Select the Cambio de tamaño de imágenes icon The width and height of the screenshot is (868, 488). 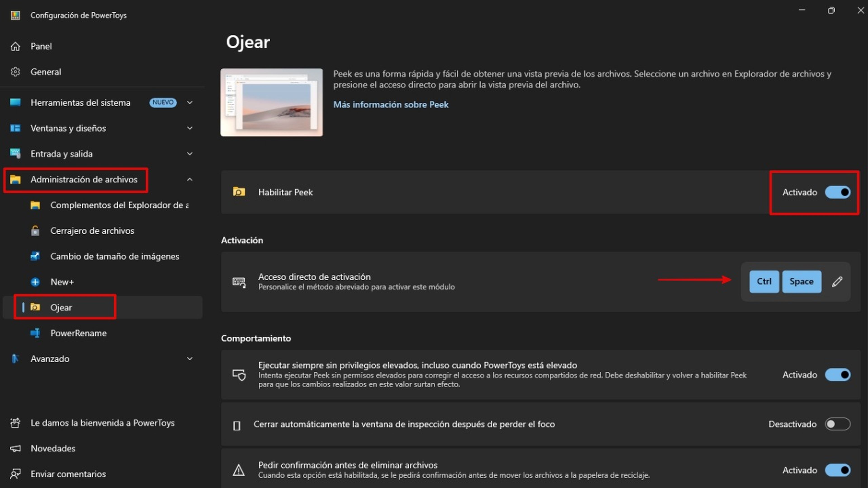pos(35,256)
